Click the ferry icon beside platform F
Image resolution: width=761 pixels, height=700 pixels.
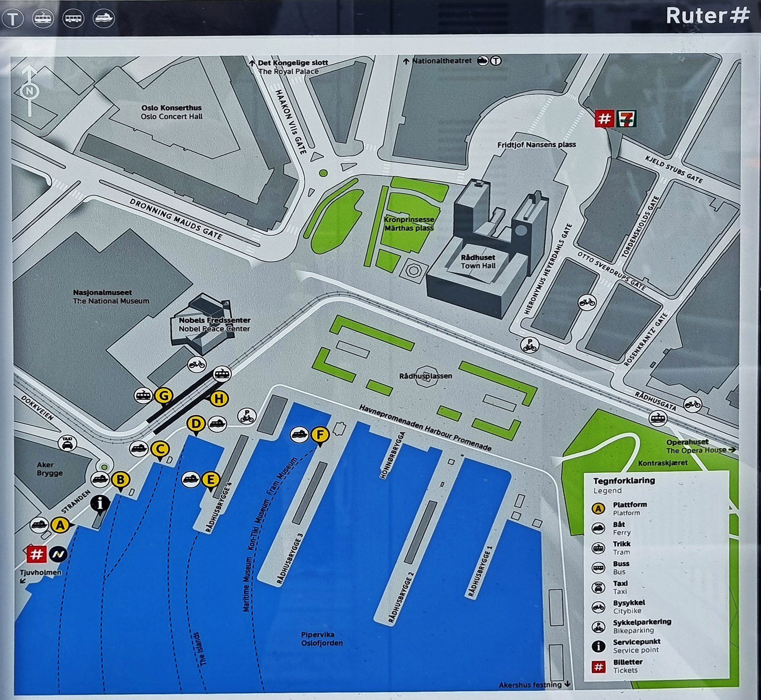[x=299, y=434]
